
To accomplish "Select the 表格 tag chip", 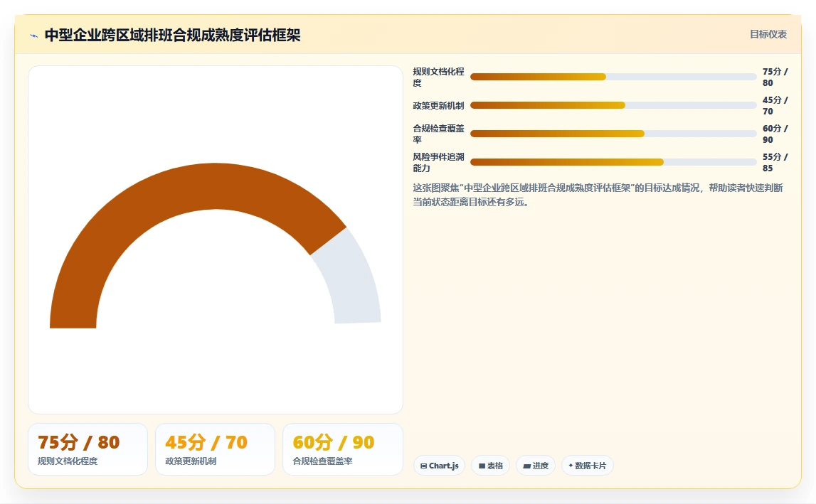I will [490, 466].
